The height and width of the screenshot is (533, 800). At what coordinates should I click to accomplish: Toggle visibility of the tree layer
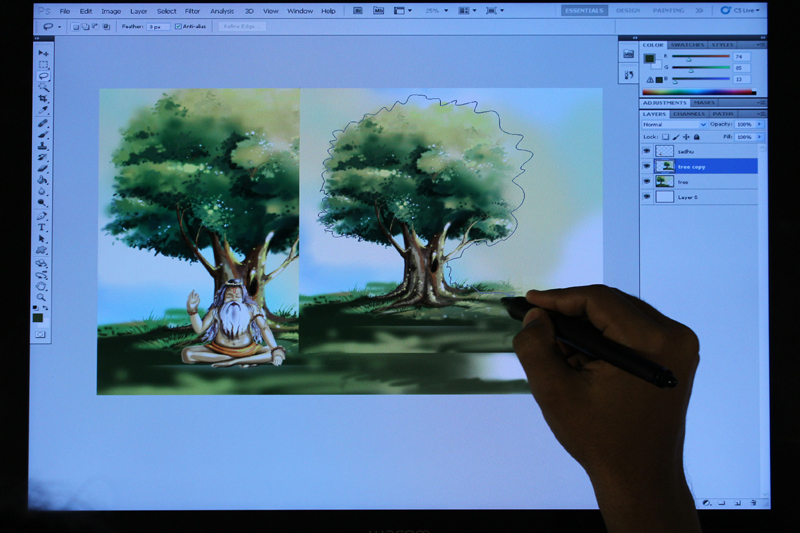tap(647, 182)
